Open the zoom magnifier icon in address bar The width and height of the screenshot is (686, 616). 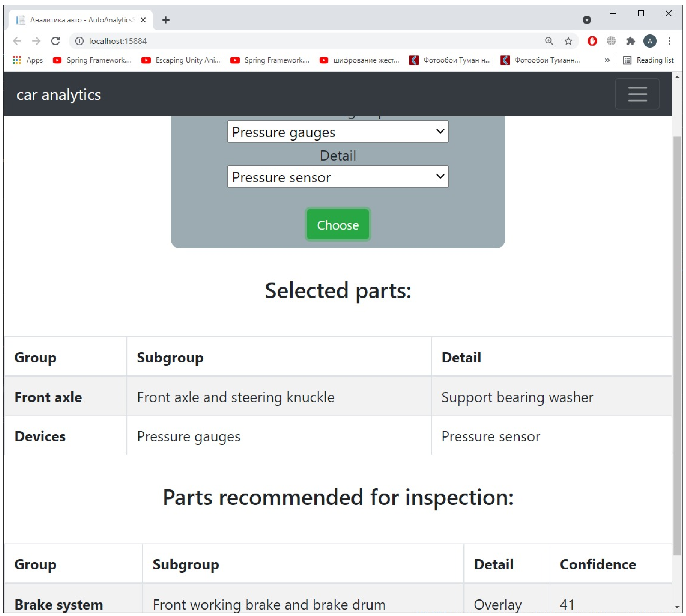click(549, 41)
